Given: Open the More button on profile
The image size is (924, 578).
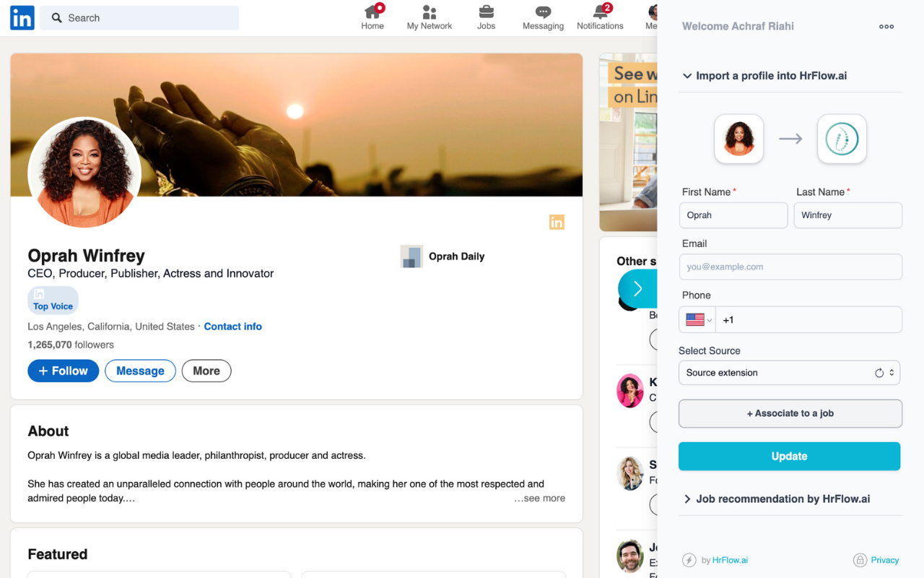Looking at the screenshot, I should 206,371.
